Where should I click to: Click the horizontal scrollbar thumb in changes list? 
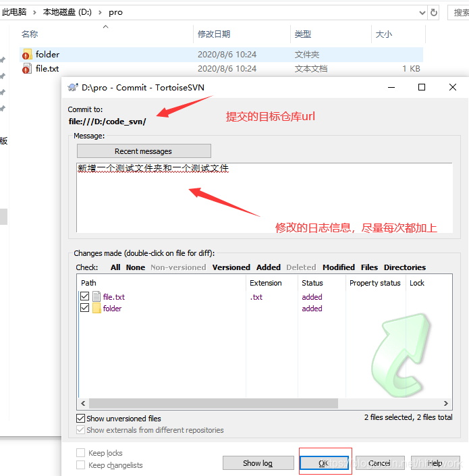(x=213, y=404)
